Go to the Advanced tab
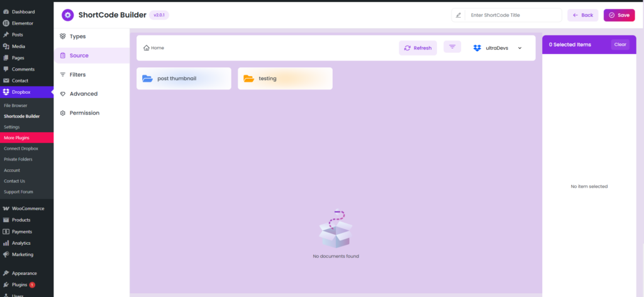 pyautogui.click(x=92, y=94)
